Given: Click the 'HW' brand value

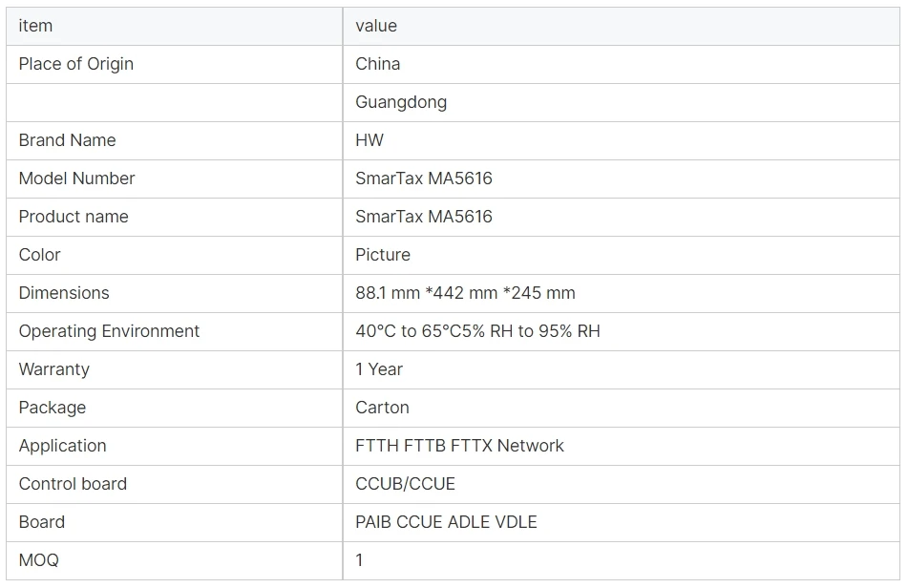Looking at the screenshot, I should click(370, 140).
